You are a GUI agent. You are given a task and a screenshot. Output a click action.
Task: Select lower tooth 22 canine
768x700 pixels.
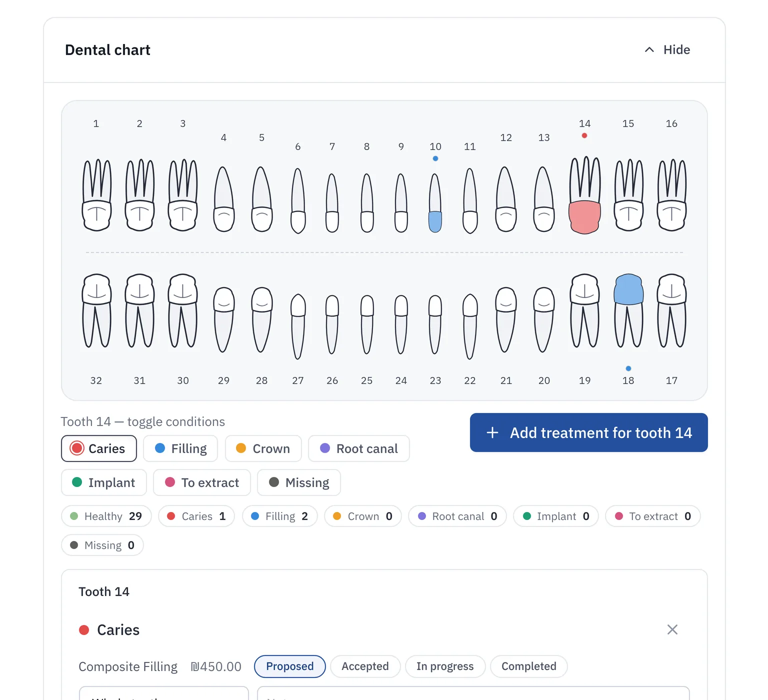[470, 326]
